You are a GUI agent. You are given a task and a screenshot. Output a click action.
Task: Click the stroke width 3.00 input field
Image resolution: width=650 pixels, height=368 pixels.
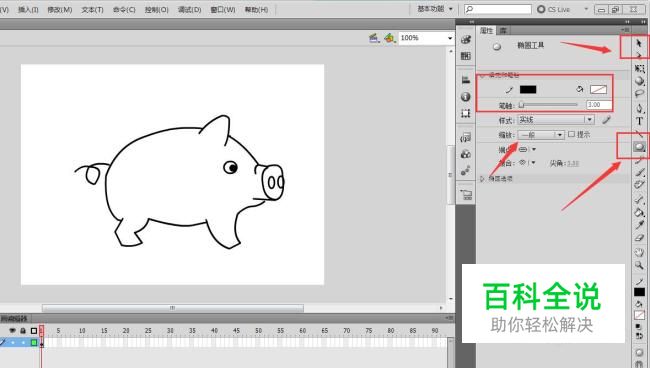599,105
